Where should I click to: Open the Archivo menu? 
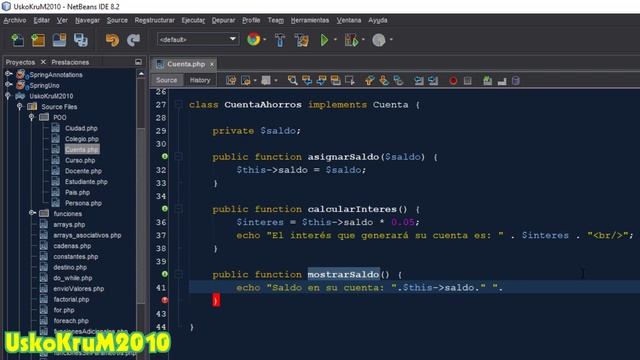(15, 20)
